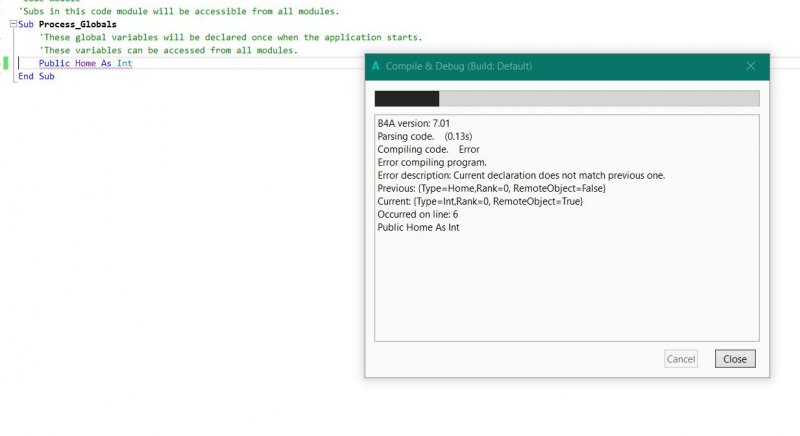
Task: Click the Compile & Debug dialog title text
Action: pyautogui.click(x=459, y=66)
